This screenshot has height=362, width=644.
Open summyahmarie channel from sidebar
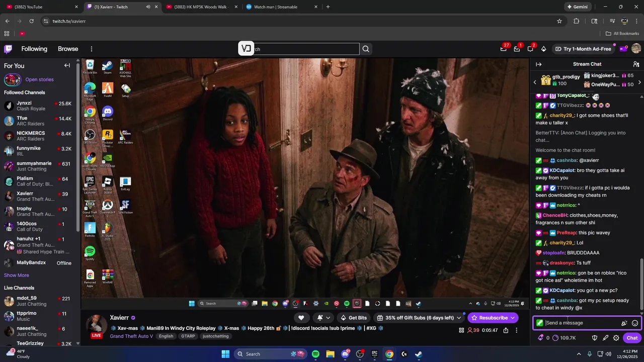pyautogui.click(x=40, y=166)
